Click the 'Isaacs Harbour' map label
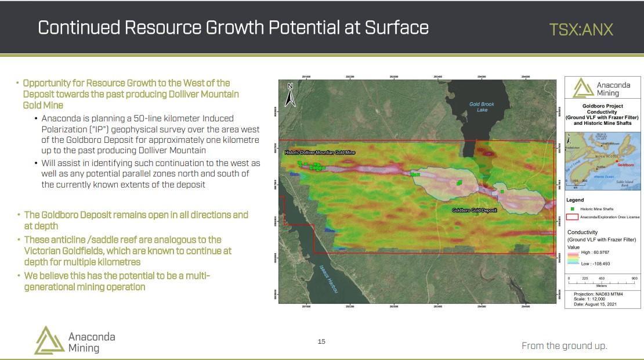644x360 pixels. [x=329, y=279]
